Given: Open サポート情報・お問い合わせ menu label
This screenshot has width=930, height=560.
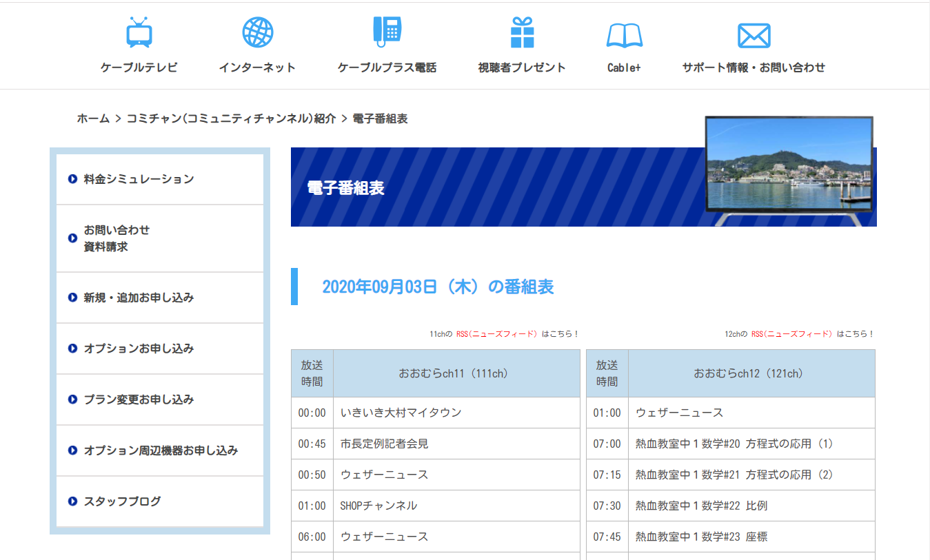Looking at the screenshot, I should click(754, 68).
